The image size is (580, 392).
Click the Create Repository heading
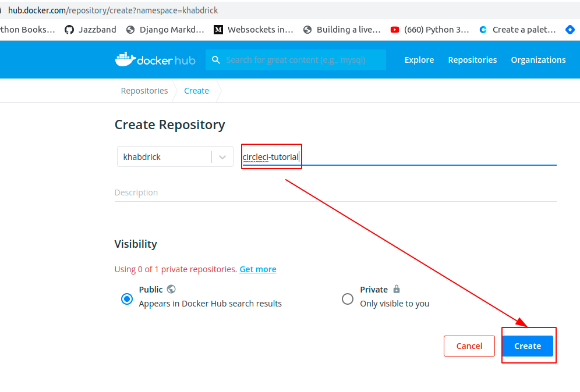pos(170,125)
